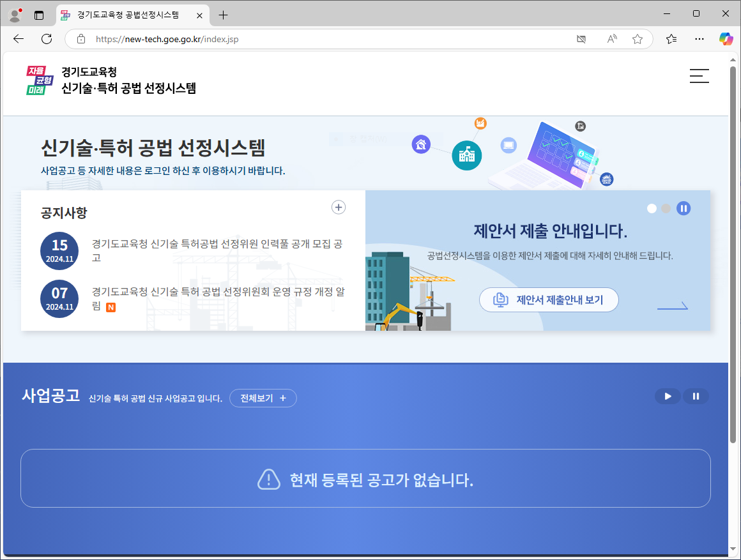The height and width of the screenshot is (560, 741).
Task: Open browser settings via the ellipsis icon
Action: pyautogui.click(x=699, y=39)
